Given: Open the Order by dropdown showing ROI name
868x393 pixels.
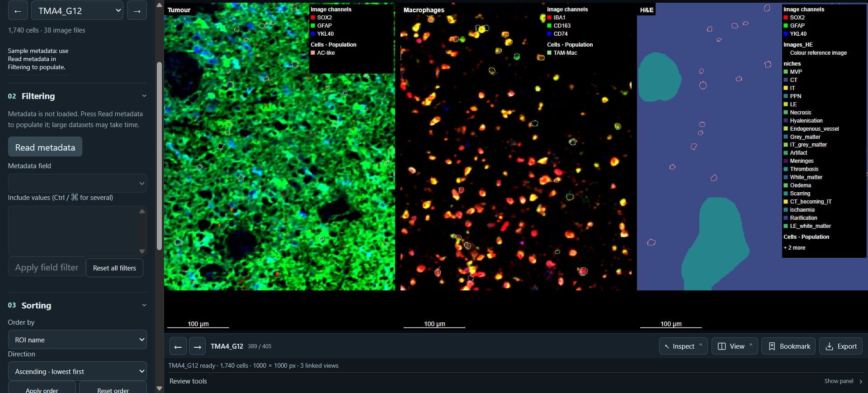Looking at the screenshot, I should coord(77,340).
